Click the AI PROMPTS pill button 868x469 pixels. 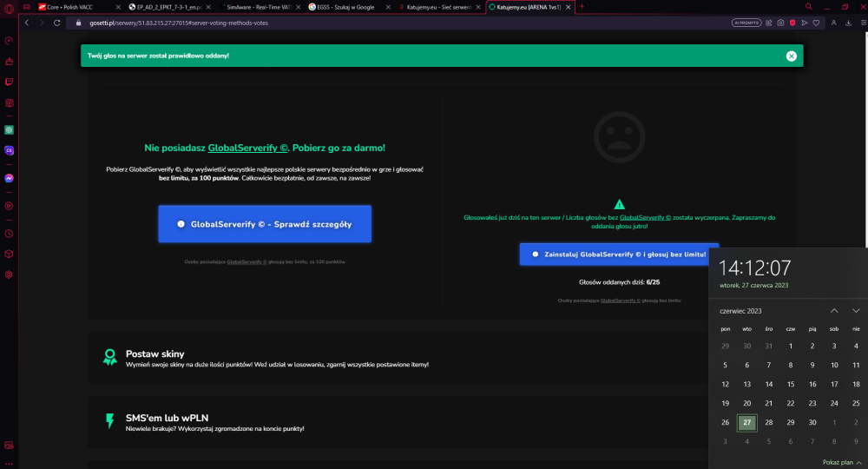pos(746,23)
